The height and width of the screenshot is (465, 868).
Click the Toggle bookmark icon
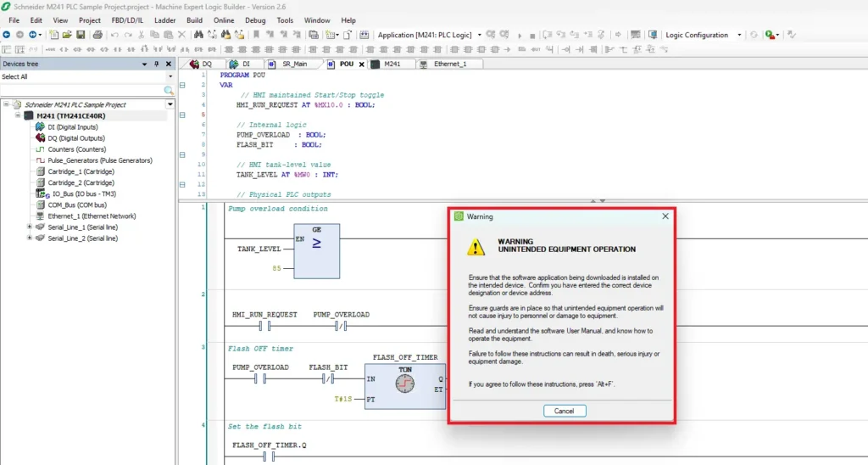[256, 34]
